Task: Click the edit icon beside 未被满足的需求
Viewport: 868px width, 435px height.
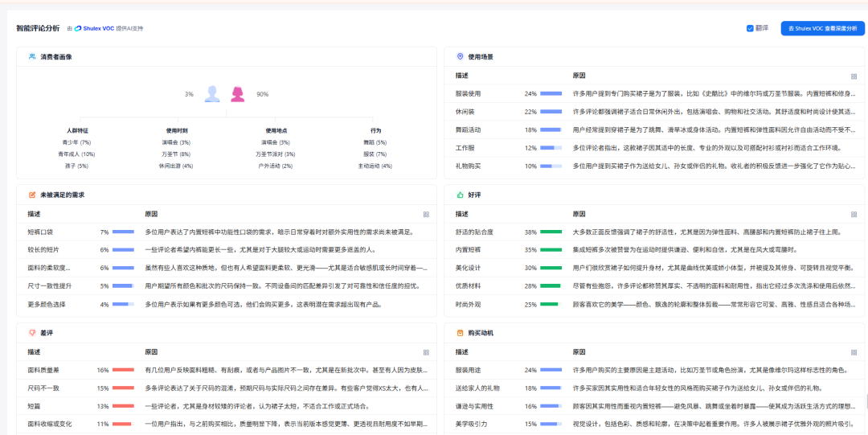Action: pyautogui.click(x=32, y=195)
